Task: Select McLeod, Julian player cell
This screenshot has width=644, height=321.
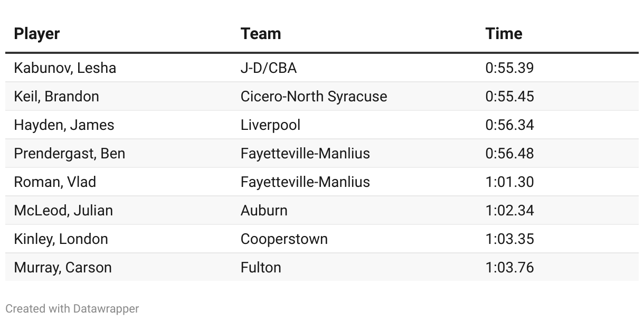Action: point(63,211)
